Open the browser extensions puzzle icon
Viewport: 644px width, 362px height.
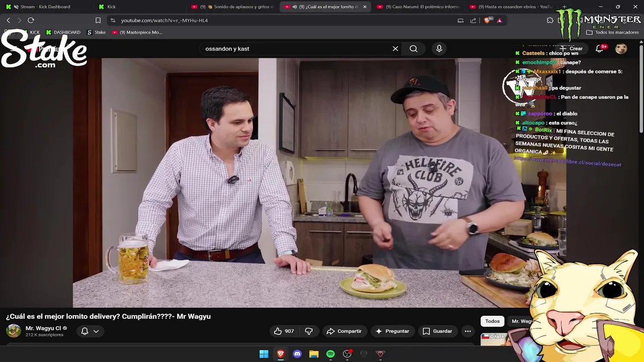click(550, 20)
